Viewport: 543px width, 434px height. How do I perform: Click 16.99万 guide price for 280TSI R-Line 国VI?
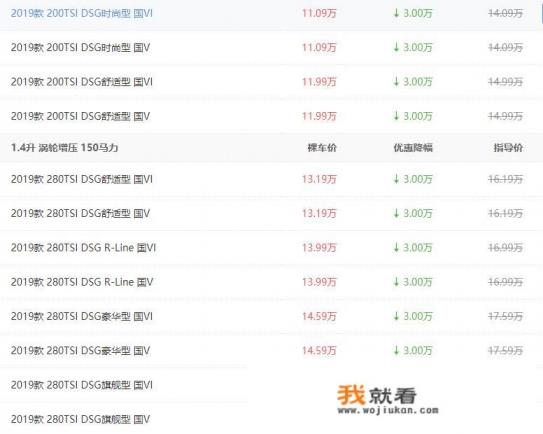coord(506,248)
